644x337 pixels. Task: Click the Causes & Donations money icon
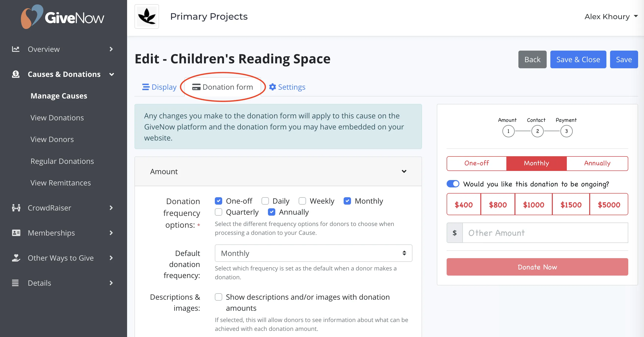coord(15,74)
